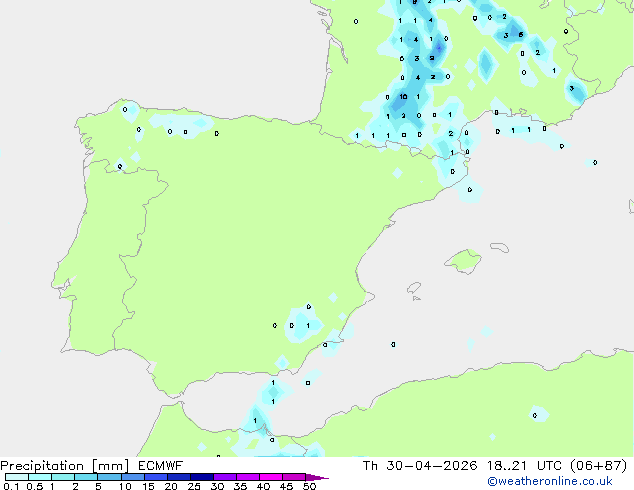Select legend swatch between 0.1 and 0.5
Viewport: 634px width, 490px height.
(17, 477)
